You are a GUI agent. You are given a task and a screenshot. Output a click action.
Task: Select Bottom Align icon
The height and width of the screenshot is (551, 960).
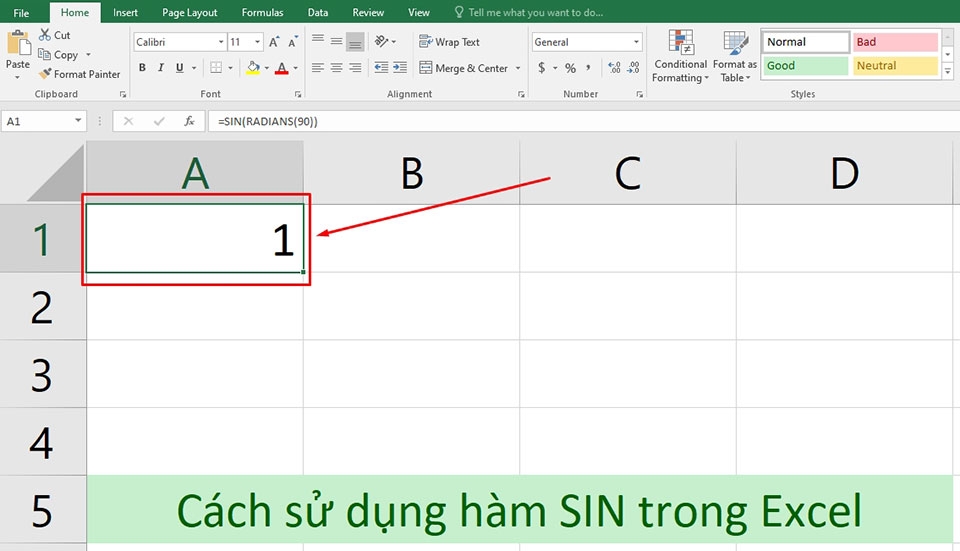tap(355, 42)
